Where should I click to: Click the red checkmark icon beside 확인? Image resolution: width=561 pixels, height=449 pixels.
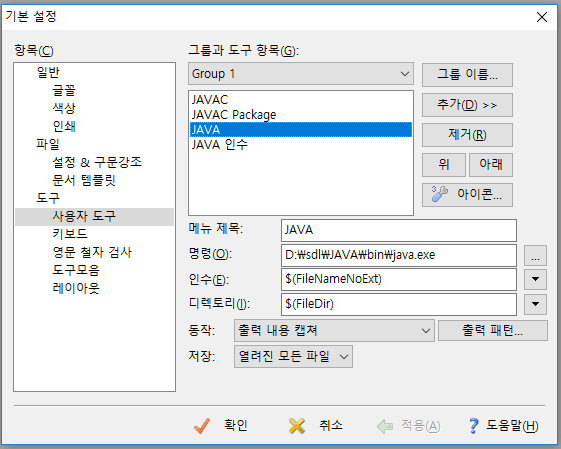(202, 426)
